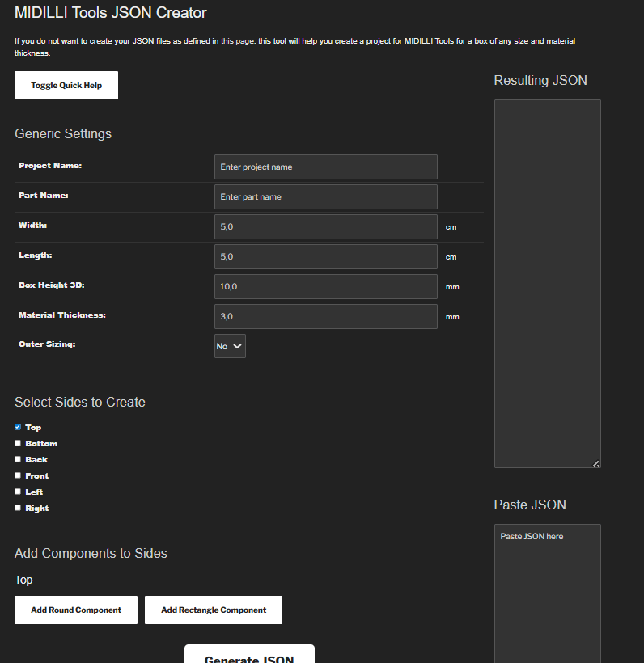Focus the Part Name input field
This screenshot has height=663, width=644.
click(326, 197)
